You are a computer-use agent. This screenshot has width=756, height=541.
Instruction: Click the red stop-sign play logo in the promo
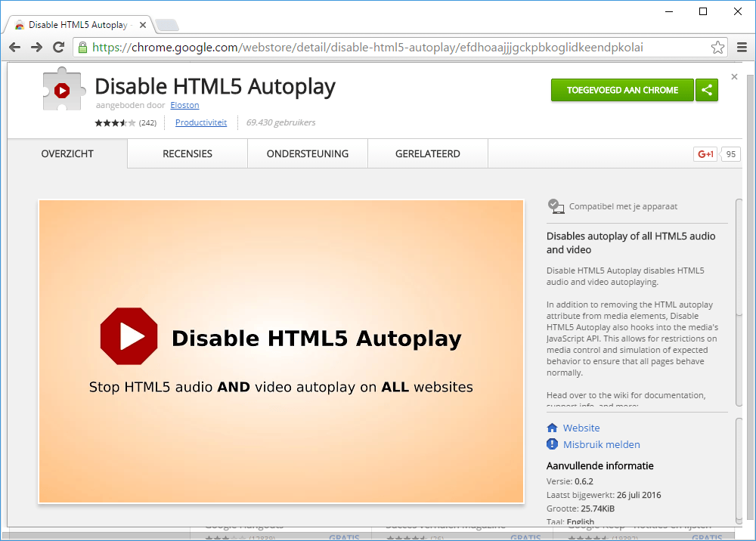tap(129, 336)
